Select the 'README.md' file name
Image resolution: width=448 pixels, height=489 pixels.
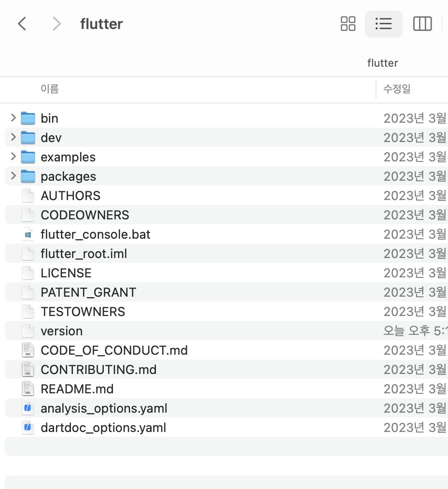coord(77,389)
